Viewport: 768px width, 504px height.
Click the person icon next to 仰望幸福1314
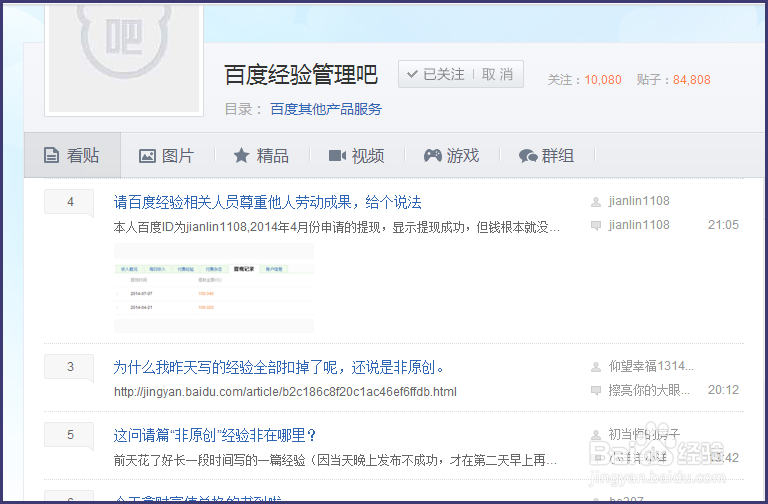click(596, 367)
